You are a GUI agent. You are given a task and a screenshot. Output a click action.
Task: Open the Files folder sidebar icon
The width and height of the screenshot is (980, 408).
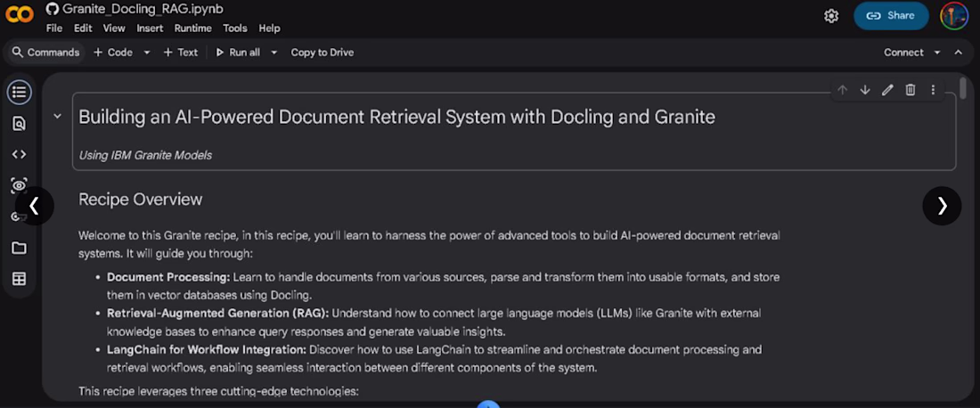20,248
